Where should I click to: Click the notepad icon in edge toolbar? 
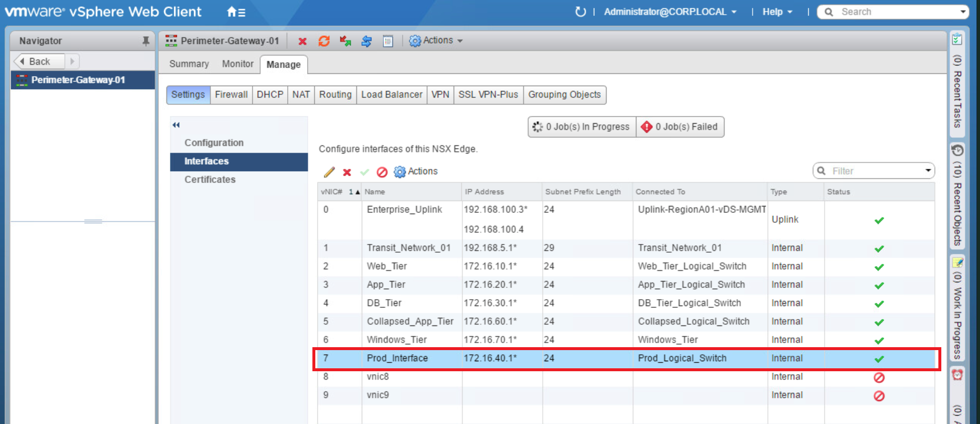387,41
